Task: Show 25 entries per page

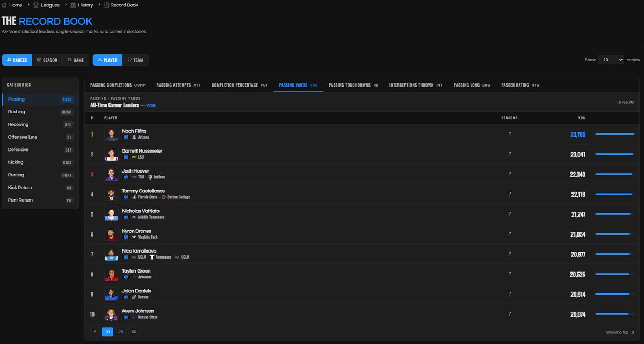Action: tap(120, 332)
